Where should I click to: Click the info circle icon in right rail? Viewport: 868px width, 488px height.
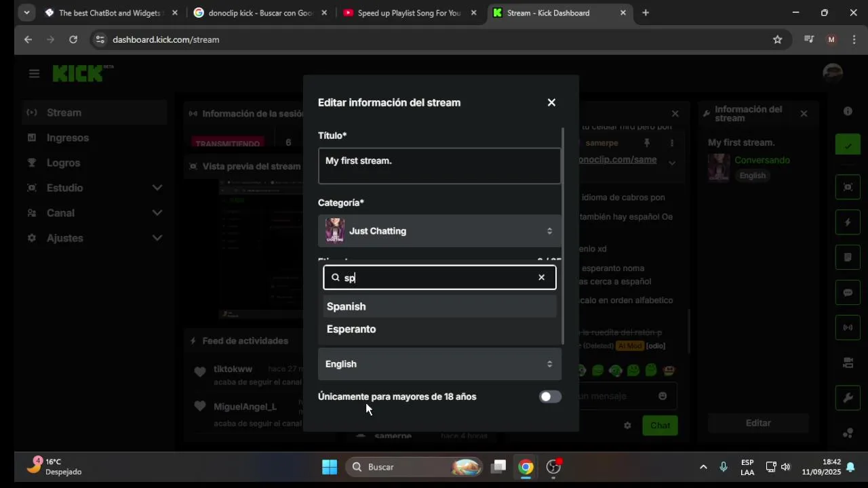[x=848, y=111]
